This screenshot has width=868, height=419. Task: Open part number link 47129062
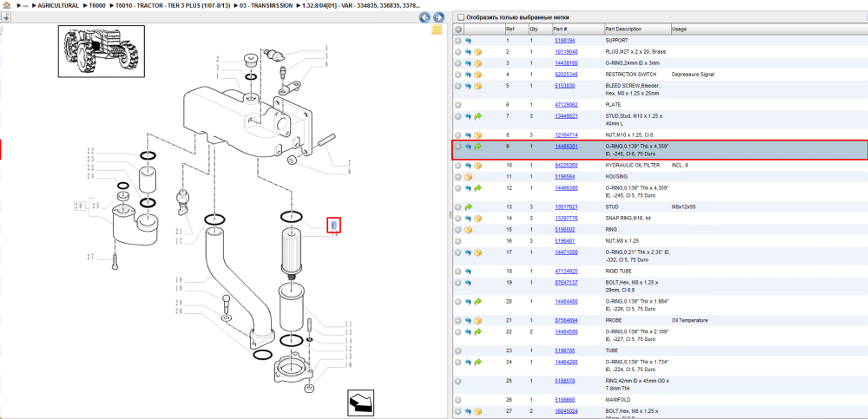[x=566, y=105]
